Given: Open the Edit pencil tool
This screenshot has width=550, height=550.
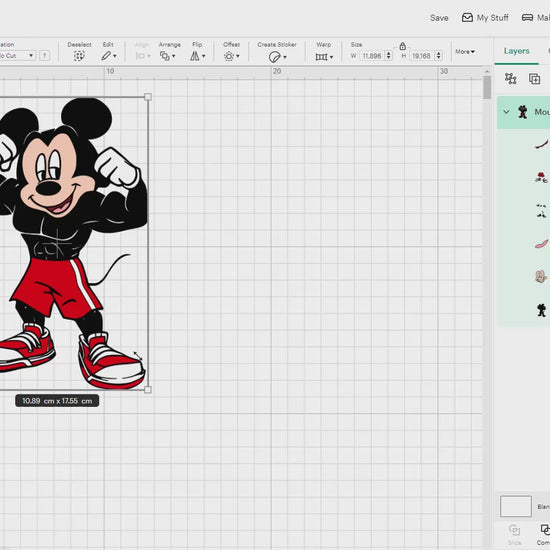Looking at the screenshot, I should pos(106,56).
